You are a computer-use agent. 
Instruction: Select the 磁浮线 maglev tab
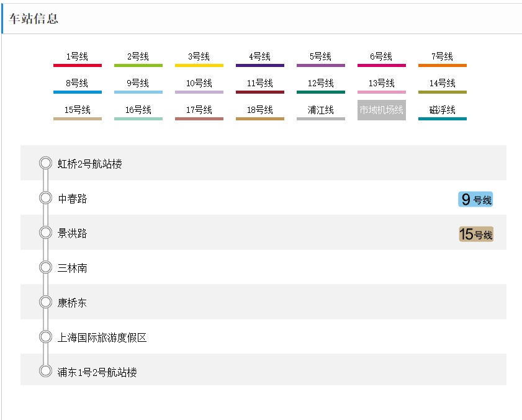click(443, 110)
